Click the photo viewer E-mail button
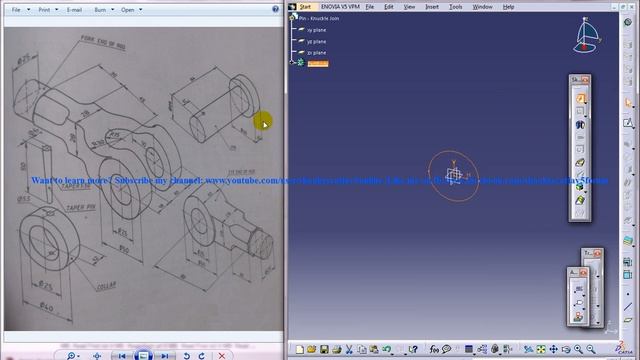Image resolution: width=640 pixels, height=360 pixels. 74,9
